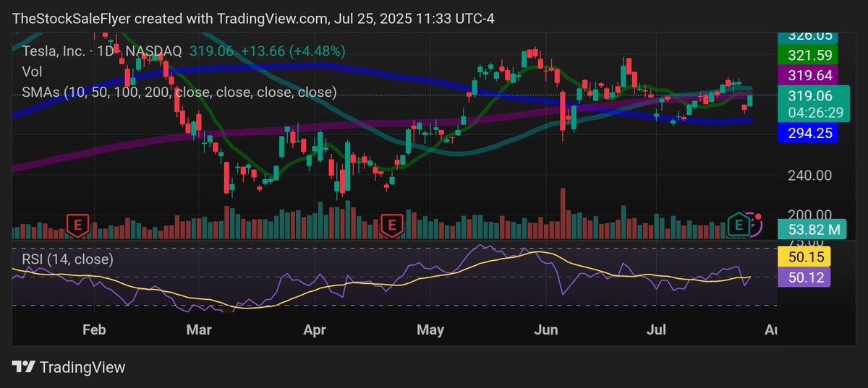Screen dimensions: 868x388
Task: Click the Jun label on the time axis
Action: coord(546,330)
